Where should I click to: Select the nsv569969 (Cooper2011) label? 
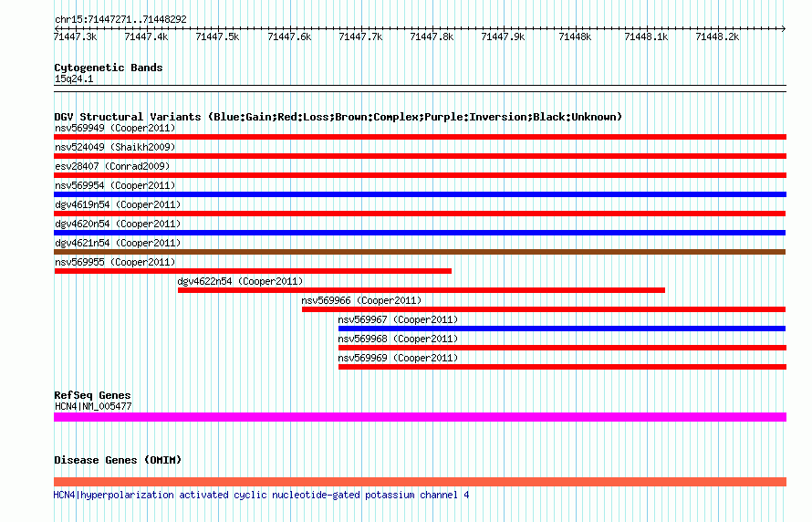398,358
